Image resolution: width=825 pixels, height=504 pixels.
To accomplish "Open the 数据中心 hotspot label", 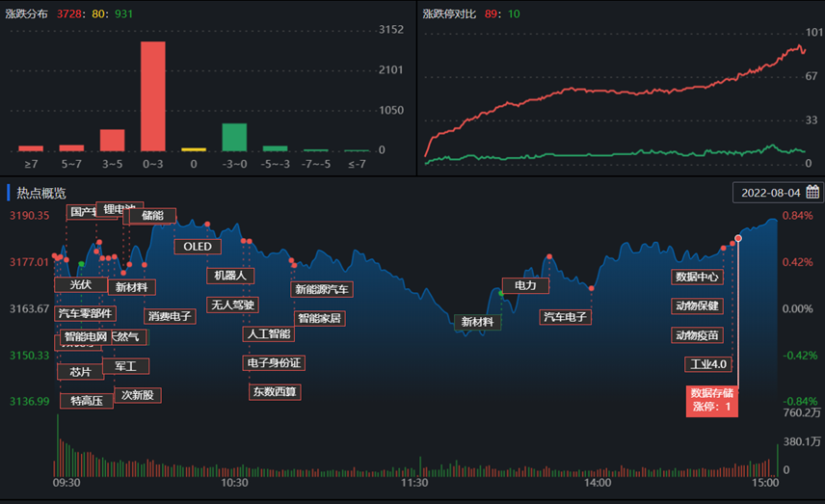I will point(697,278).
